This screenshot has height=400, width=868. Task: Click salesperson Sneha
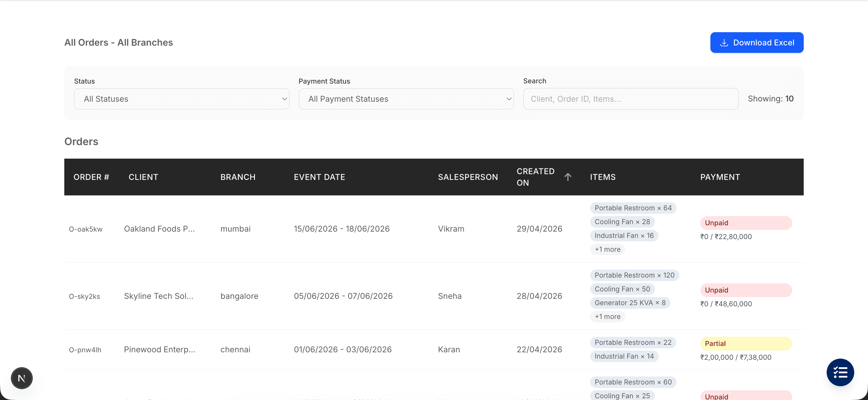point(450,296)
